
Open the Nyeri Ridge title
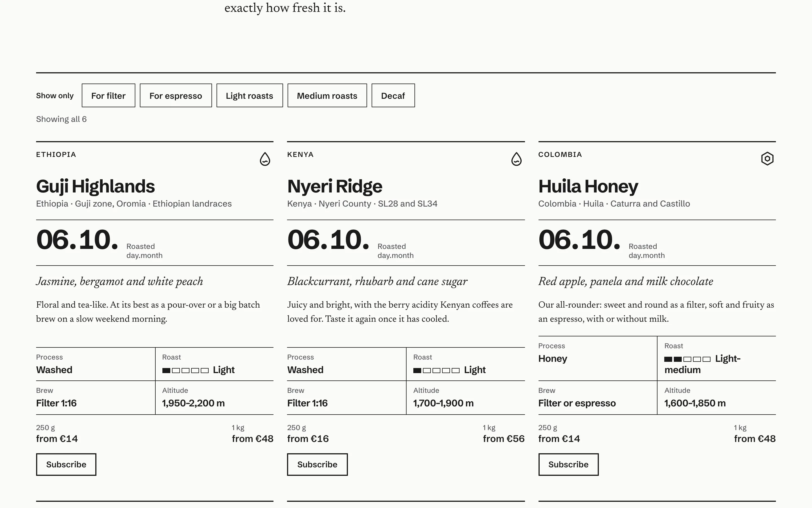(x=335, y=187)
